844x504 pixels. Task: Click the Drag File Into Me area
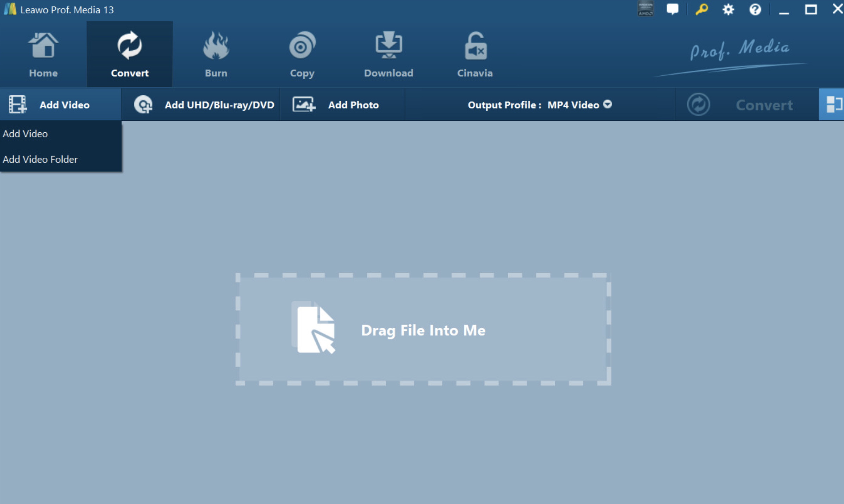click(x=423, y=329)
